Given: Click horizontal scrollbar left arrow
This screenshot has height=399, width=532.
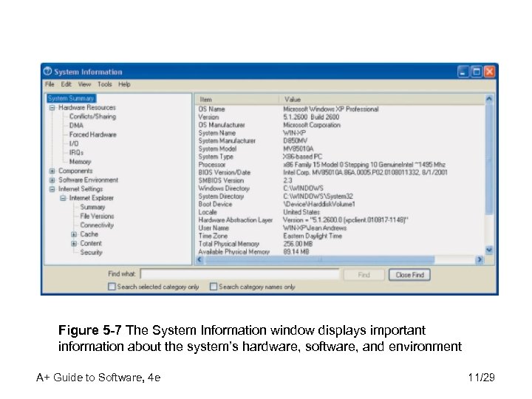Looking at the screenshot, I should point(199,260).
